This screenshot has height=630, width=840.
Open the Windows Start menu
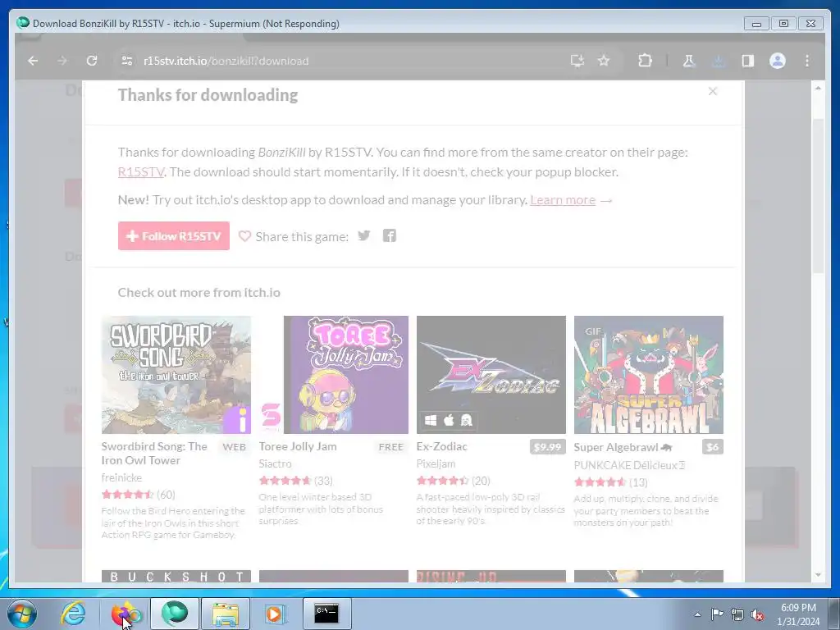[21, 614]
